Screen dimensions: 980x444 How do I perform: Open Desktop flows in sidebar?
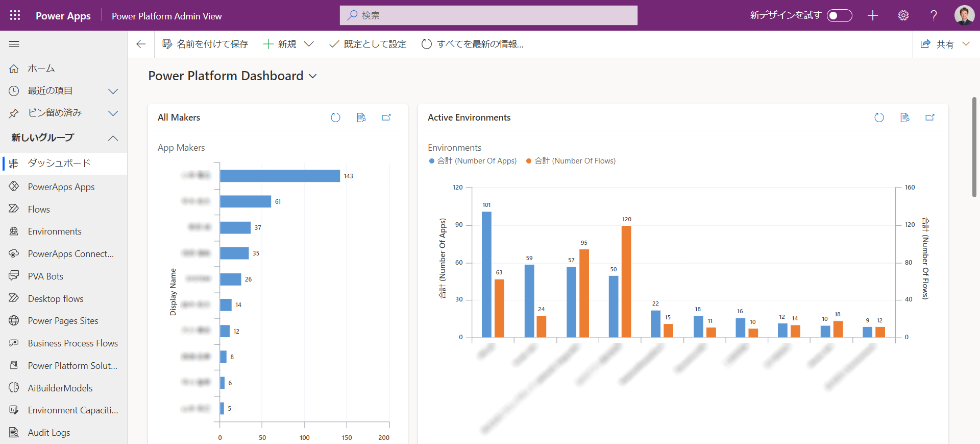(x=63, y=299)
